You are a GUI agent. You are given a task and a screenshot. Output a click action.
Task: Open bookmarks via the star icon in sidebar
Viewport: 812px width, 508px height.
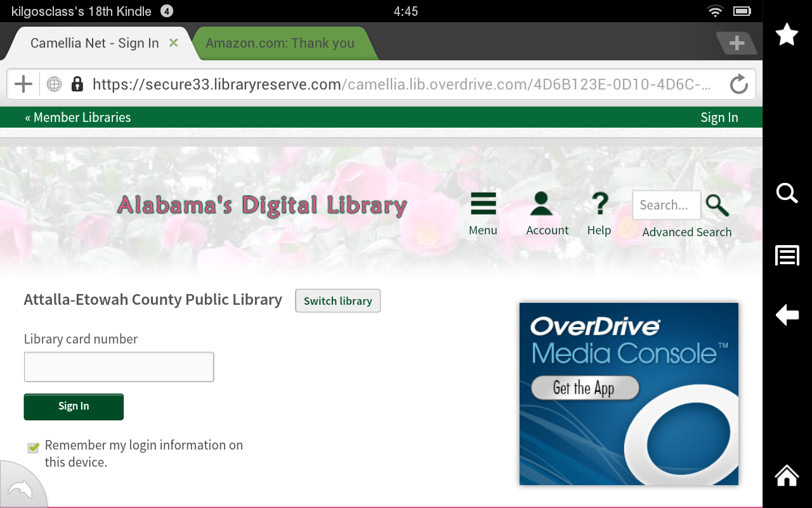click(x=787, y=34)
